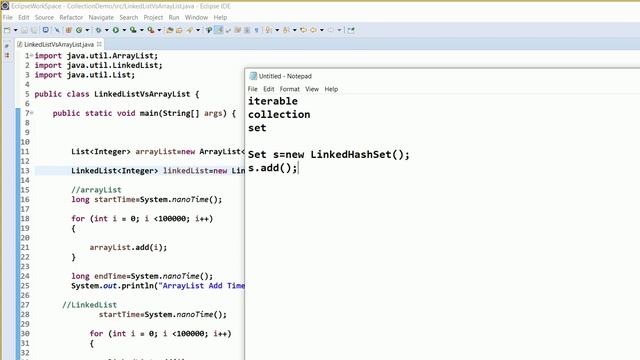Click the Notepad title bar icon

click(x=253, y=76)
